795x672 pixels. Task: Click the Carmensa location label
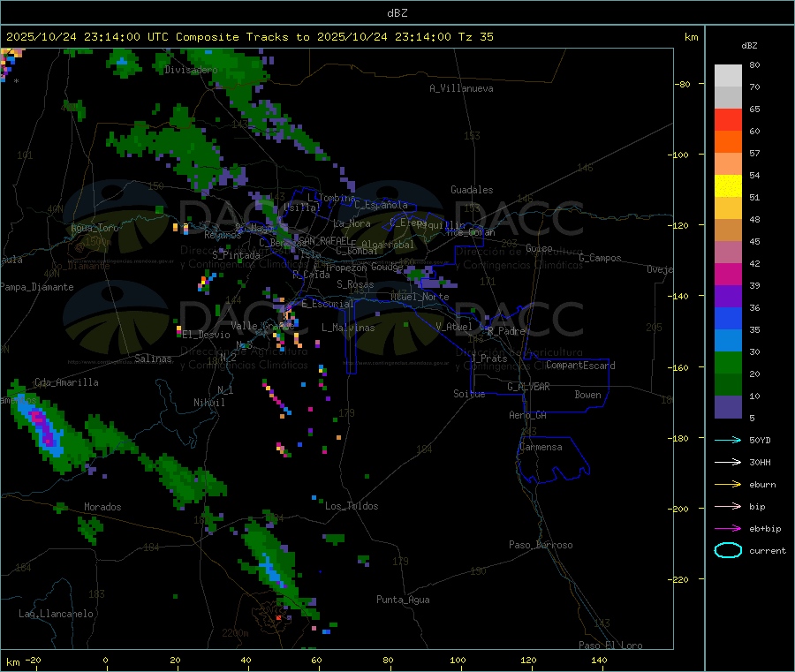[541, 447]
